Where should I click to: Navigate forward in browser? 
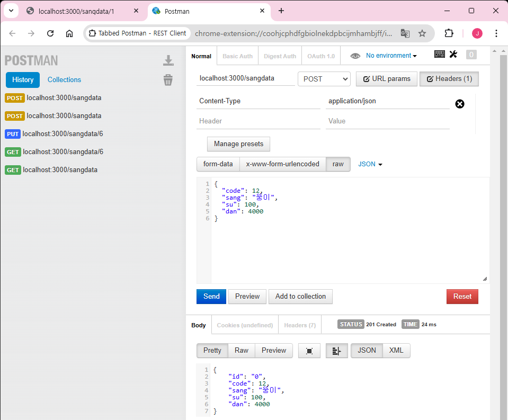point(31,33)
